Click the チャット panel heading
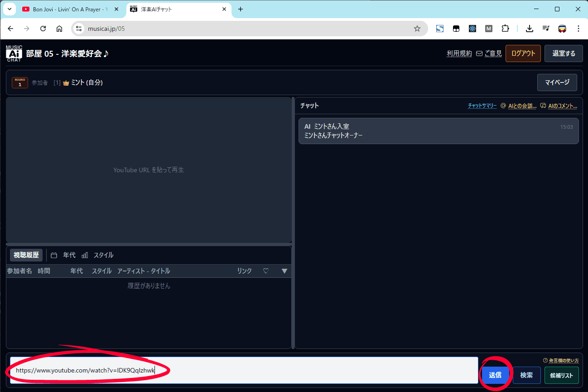The width and height of the screenshot is (588, 392). coord(309,106)
